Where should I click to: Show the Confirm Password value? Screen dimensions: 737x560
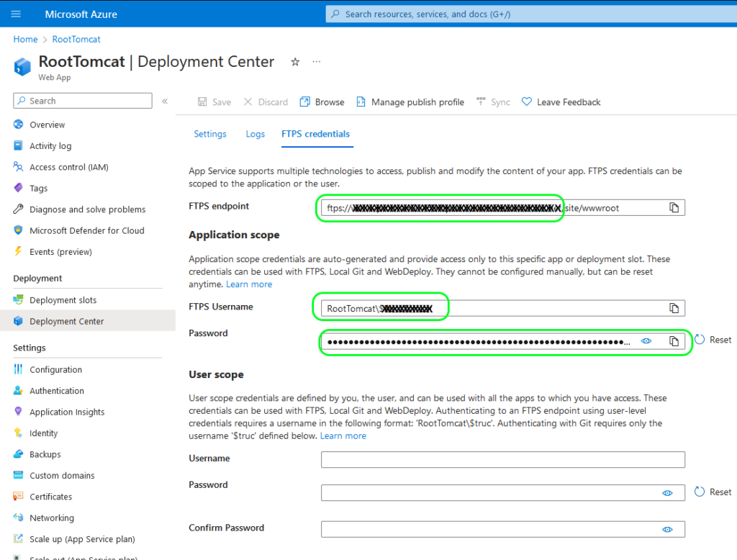coord(667,530)
